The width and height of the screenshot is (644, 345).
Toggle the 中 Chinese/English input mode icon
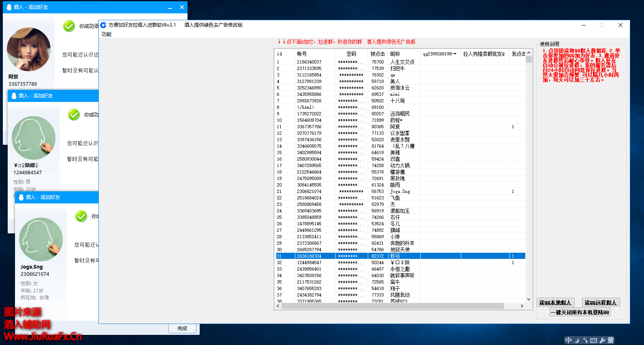(x=569, y=341)
